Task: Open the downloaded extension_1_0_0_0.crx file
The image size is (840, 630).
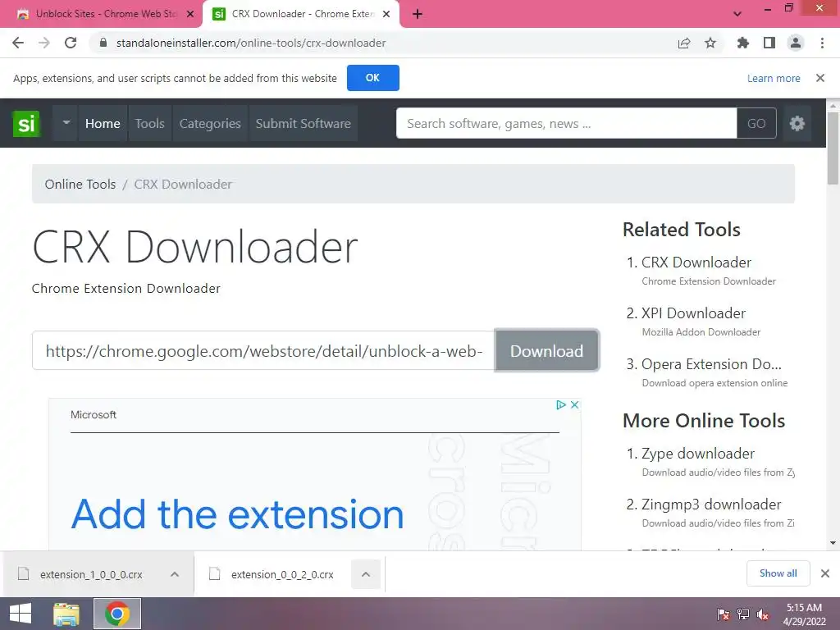Action: click(91, 574)
